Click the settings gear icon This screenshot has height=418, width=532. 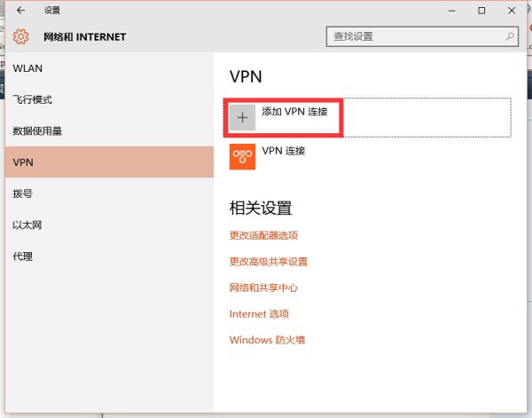[21, 36]
